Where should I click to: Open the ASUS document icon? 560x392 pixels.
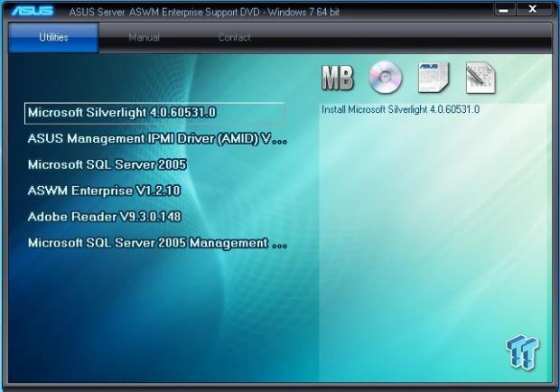(x=434, y=77)
